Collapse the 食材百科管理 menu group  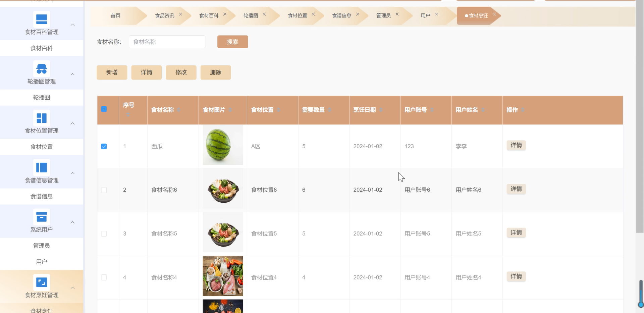point(72,25)
